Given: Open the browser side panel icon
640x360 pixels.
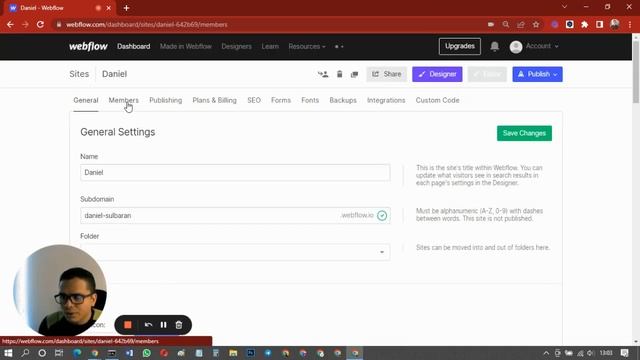Looking at the screenshot, I should pos(600,24).
